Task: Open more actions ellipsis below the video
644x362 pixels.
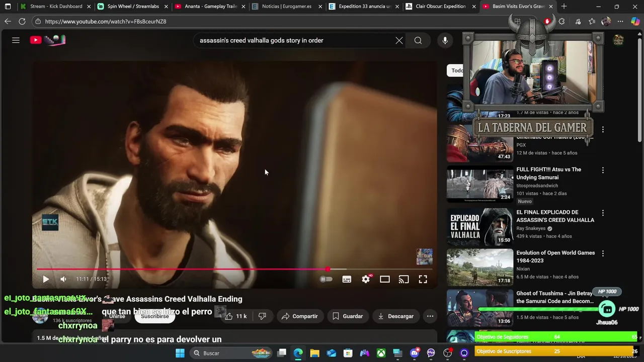Action: 430,316
